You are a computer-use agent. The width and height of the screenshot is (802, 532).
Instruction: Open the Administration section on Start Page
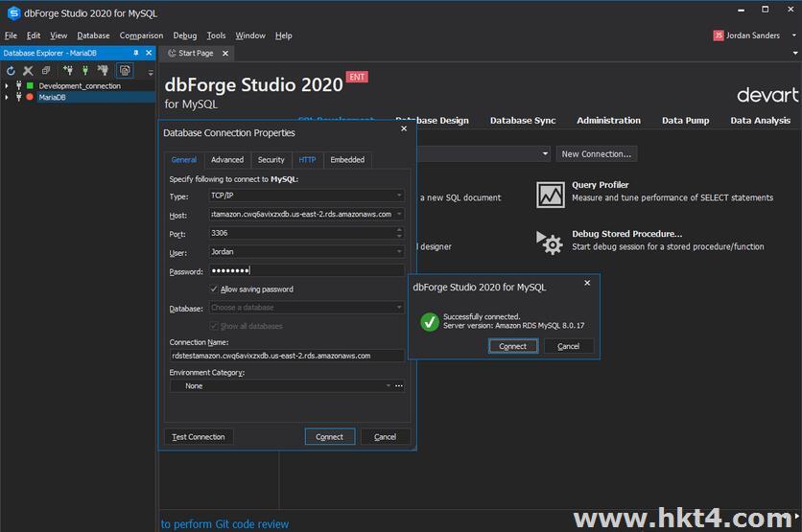[608, 121]
